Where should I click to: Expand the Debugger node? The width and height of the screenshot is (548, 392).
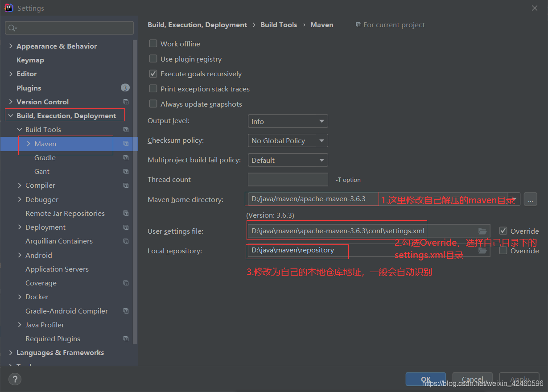[20, 199]
